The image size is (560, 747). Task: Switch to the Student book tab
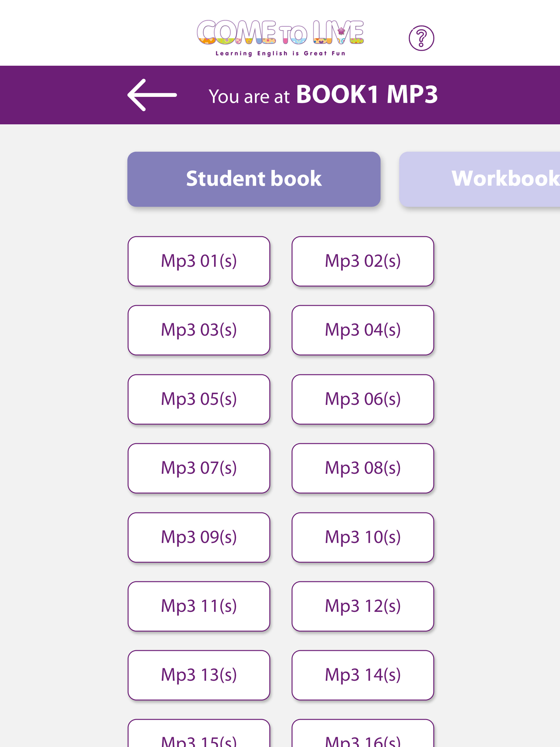click(254, 179)
